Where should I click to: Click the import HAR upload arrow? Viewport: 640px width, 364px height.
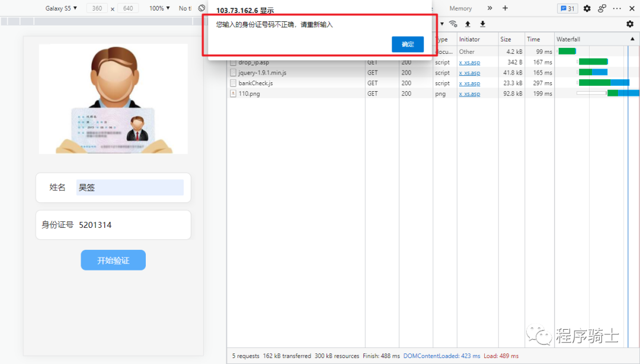pyautogui.click(x=468, y=24)
